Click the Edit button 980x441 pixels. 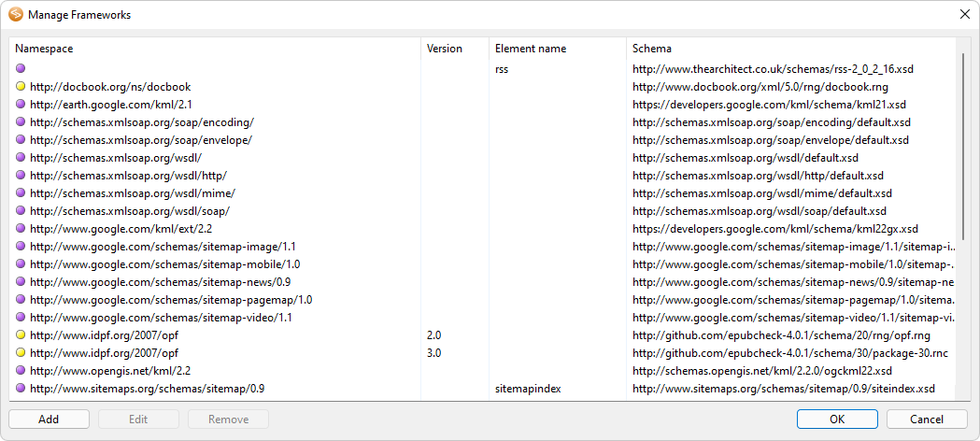coord(139,420)
